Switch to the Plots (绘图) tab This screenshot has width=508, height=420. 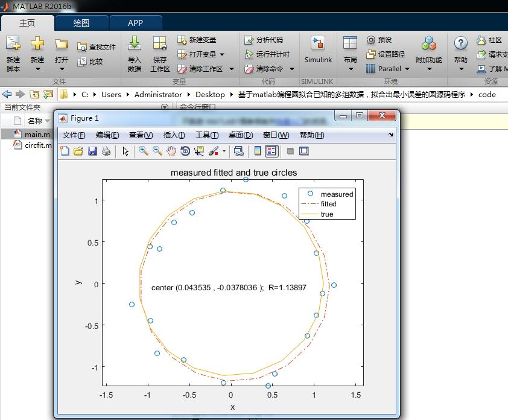click(x=81, y=23)
